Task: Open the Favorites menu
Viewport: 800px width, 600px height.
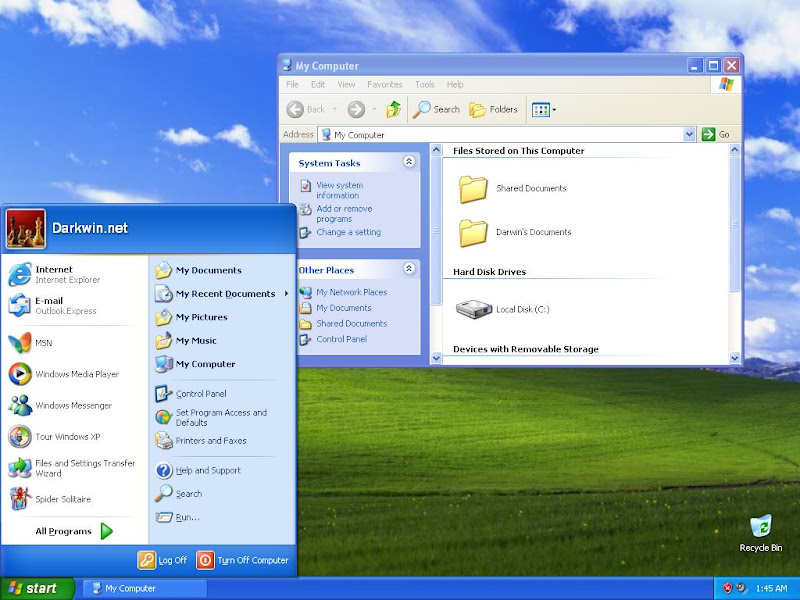Action: click(384, 85)
